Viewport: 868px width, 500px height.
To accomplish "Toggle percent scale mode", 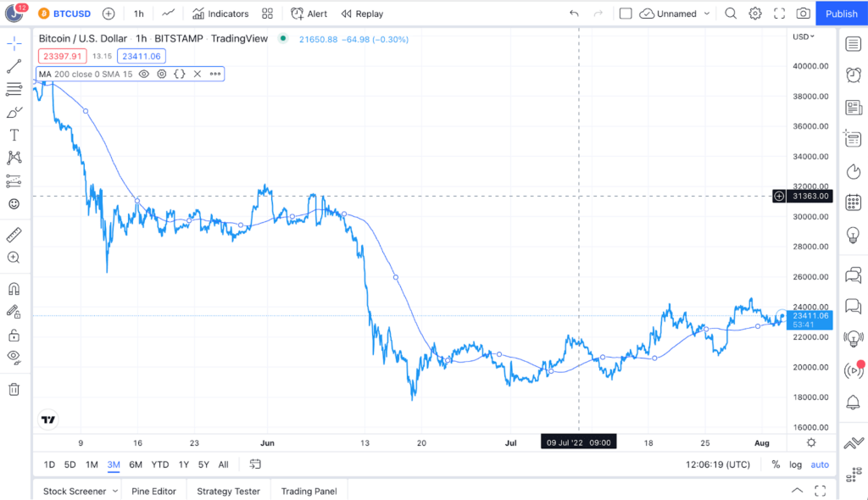I will [776, 464].
